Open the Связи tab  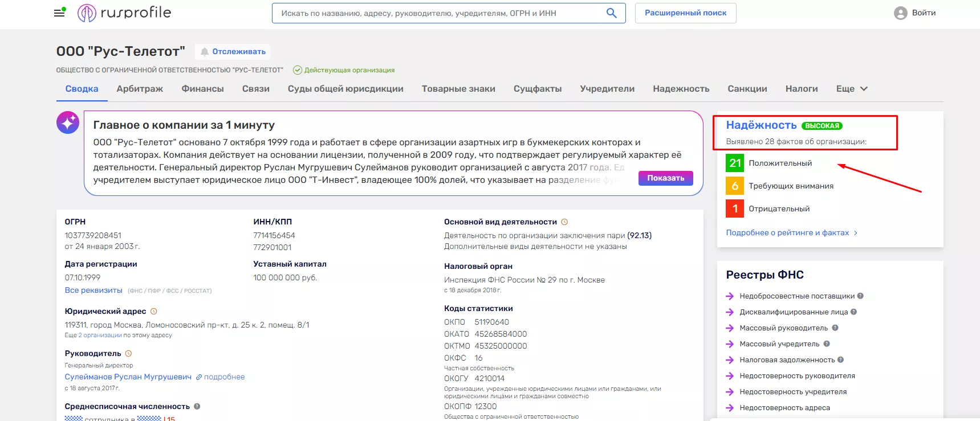tap(256, 89)
